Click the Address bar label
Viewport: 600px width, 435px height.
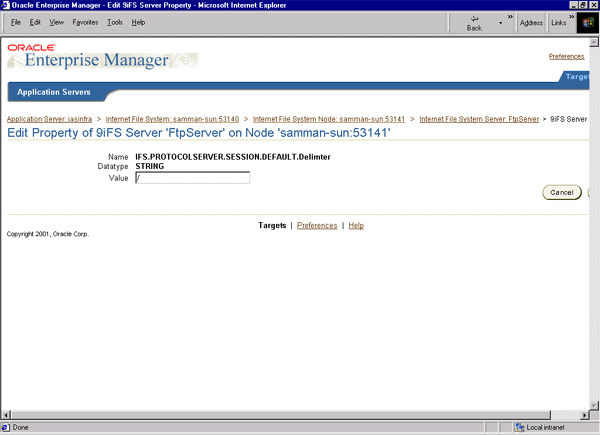pyautogui.click(x=531, y=23)
